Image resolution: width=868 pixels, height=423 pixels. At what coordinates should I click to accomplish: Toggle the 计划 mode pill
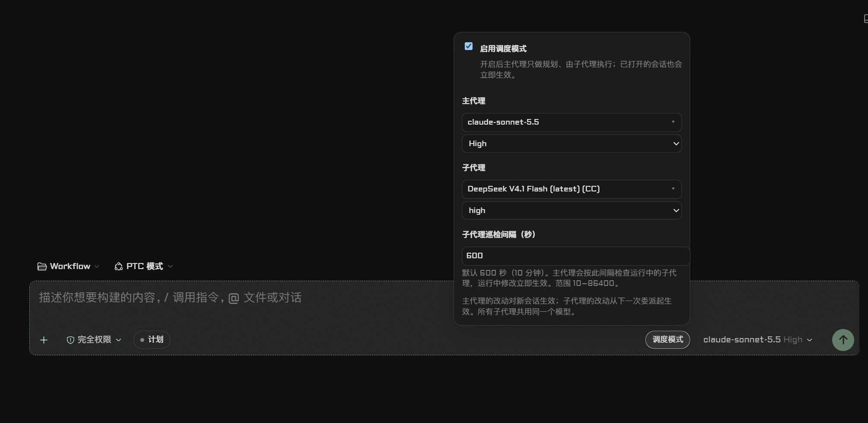click(x=152, y=340)
